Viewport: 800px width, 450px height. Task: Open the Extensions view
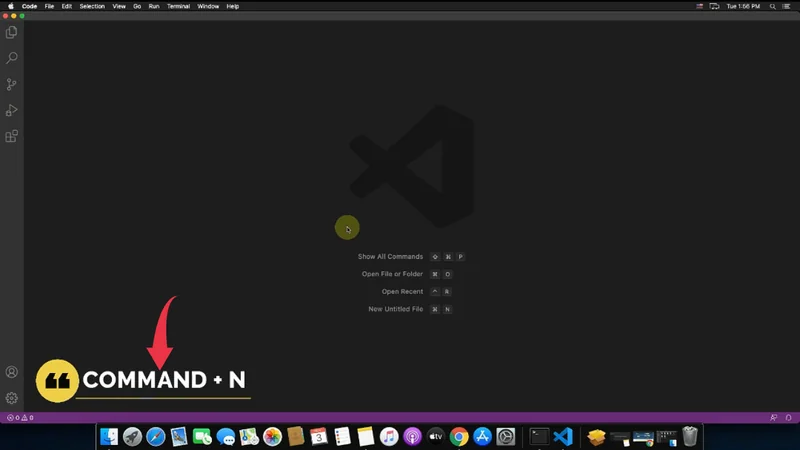(x=12, y=137)
